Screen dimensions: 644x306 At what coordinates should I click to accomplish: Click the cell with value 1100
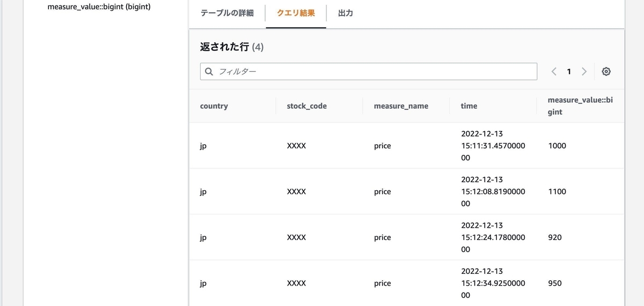[x=557, y=192]
